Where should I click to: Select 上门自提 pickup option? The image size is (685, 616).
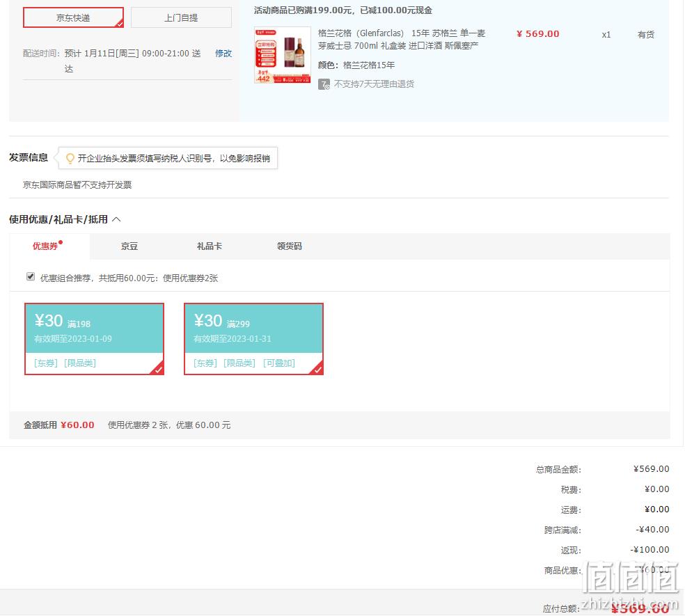pos(181,17)
